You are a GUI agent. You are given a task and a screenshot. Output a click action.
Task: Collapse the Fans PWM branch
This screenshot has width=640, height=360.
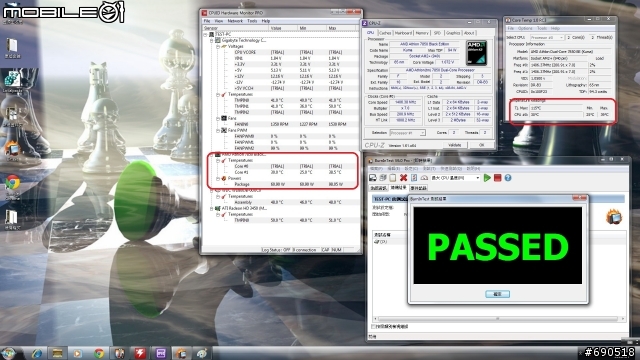coord(218,130)
